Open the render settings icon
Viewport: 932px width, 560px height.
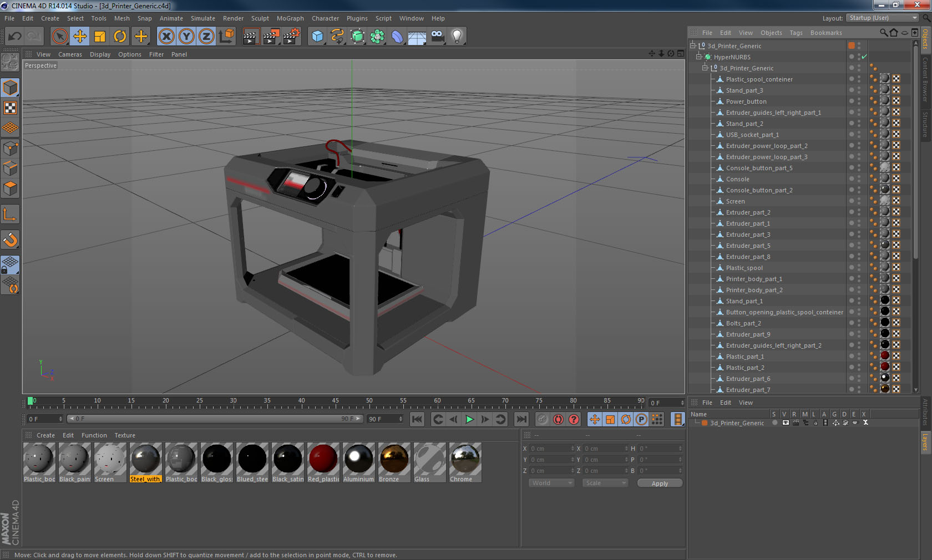[291, 37]
